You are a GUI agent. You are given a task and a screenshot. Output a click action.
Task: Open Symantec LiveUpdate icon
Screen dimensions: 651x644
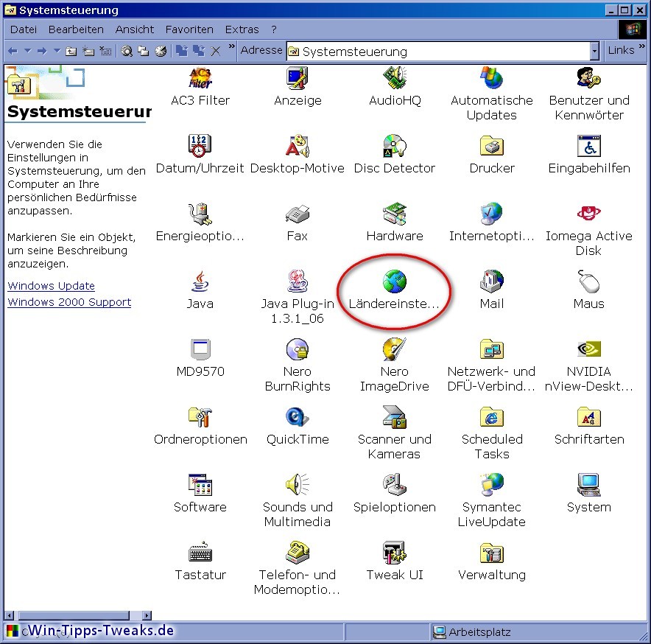[x=492, y=485]
